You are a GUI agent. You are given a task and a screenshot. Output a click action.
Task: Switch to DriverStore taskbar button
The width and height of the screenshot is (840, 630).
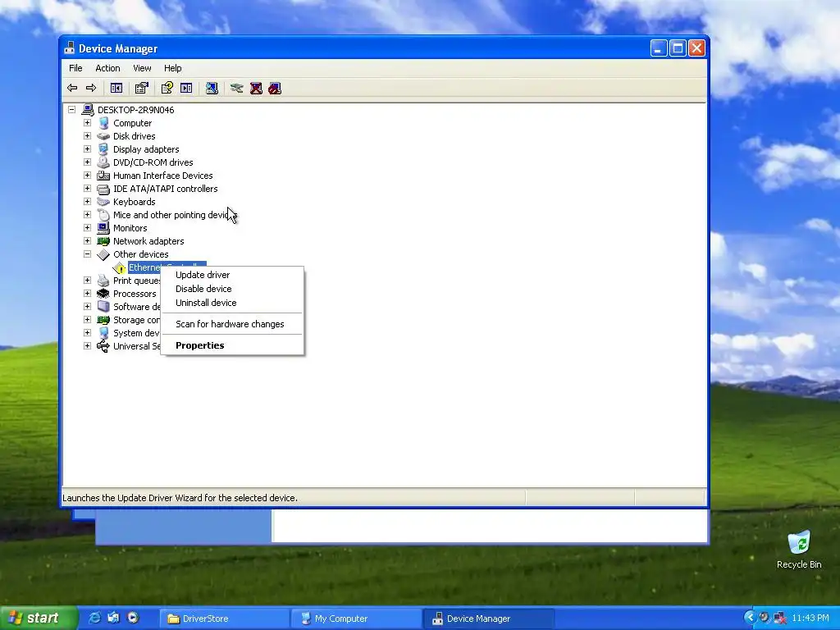pos(223,619)
